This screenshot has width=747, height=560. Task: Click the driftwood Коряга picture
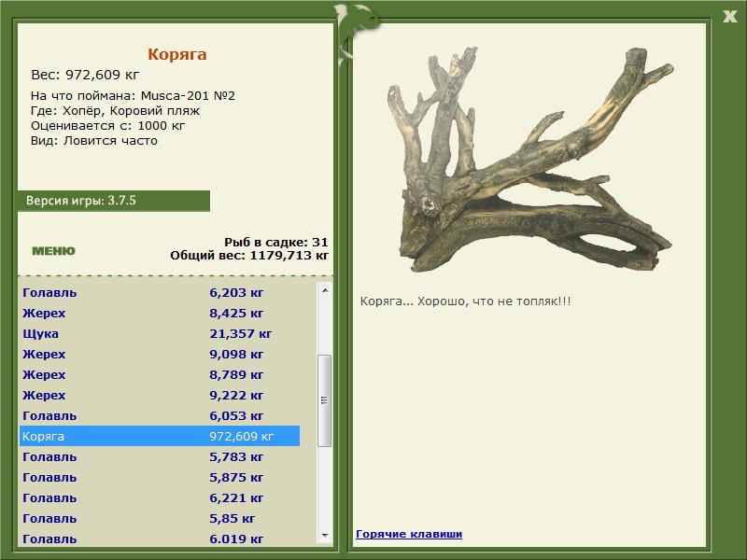point(530,160)
